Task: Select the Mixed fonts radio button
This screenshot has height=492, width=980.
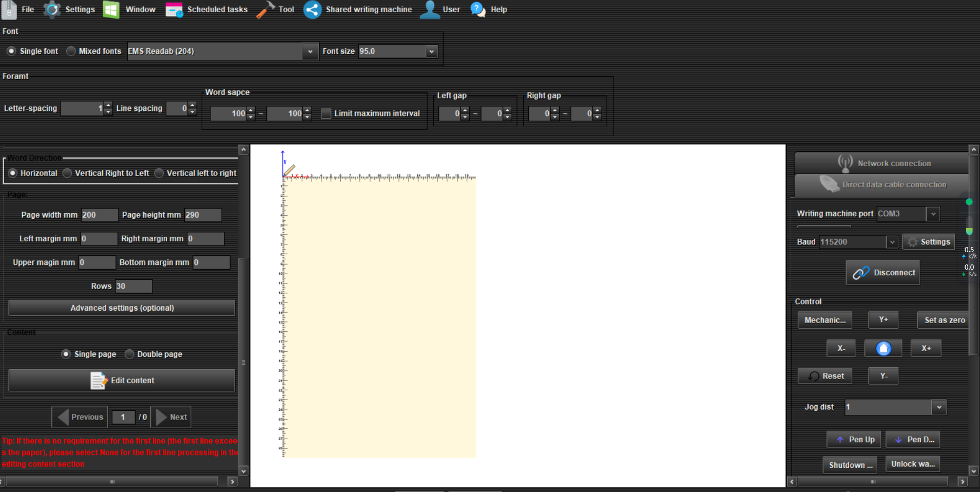Action: (x=71, y=51)
